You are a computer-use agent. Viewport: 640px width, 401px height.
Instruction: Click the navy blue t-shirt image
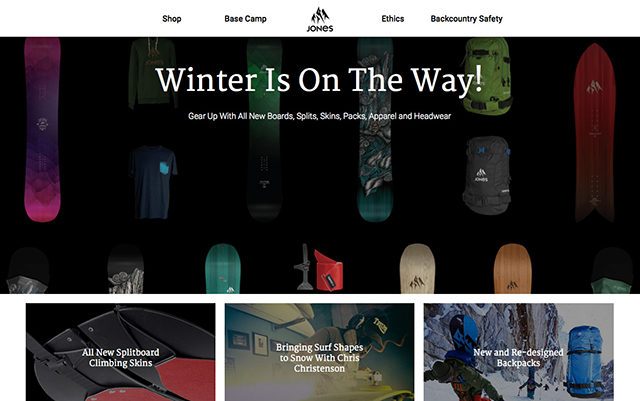click(x=153, y=182)
